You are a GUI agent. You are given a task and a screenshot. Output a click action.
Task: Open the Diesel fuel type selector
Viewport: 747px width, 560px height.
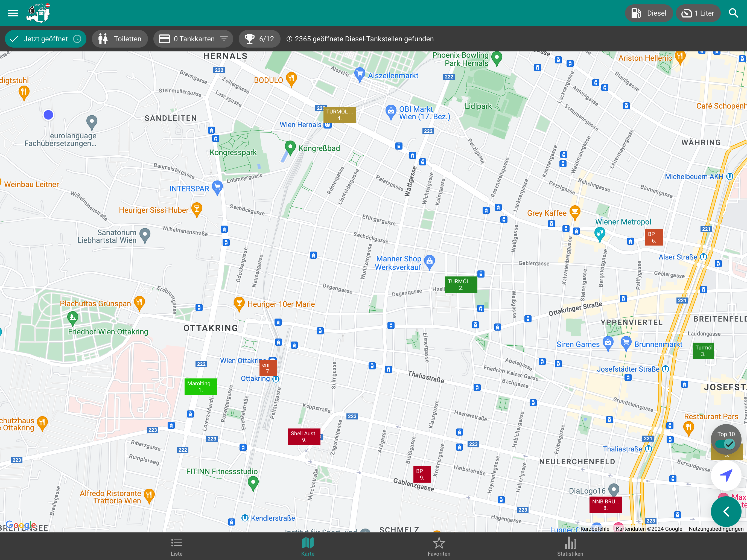(649, 13)
